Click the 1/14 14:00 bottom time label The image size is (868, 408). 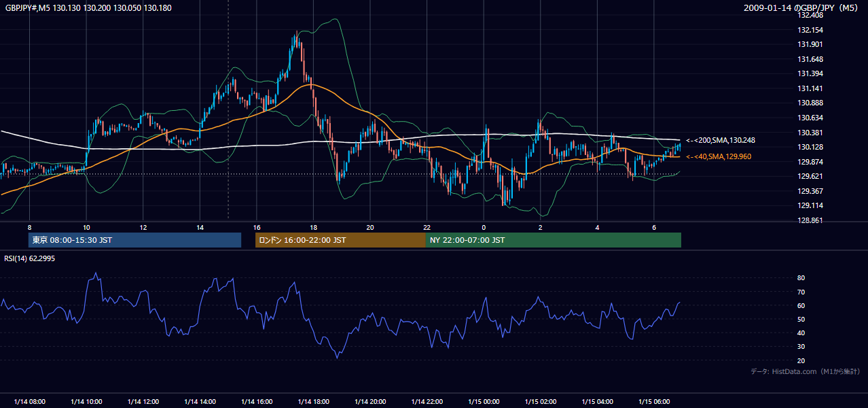coord(200,401)
